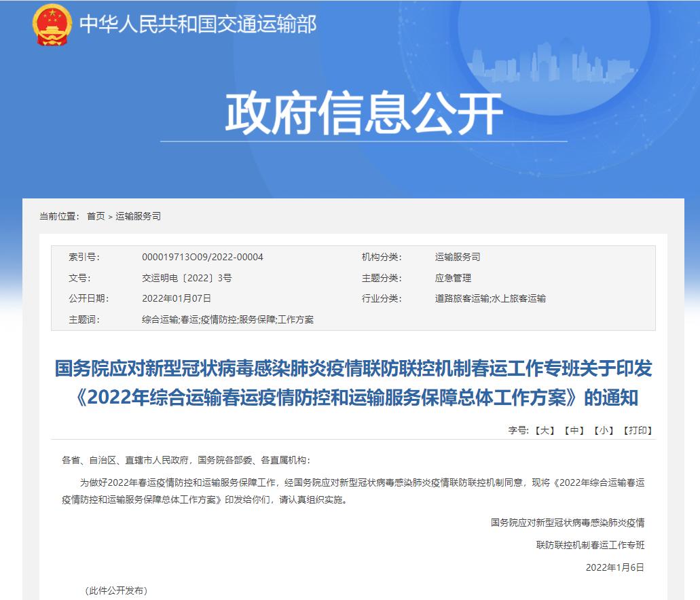The image size is (700, 600).
Task: Click the 字号 label
Action: pyautogui.click(x=519, y=430)
